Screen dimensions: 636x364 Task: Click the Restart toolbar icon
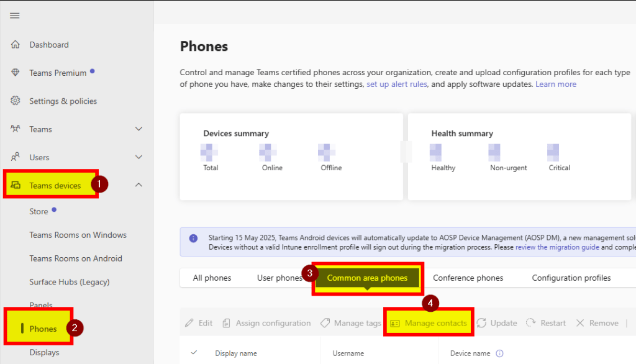[x=531, y=323]
